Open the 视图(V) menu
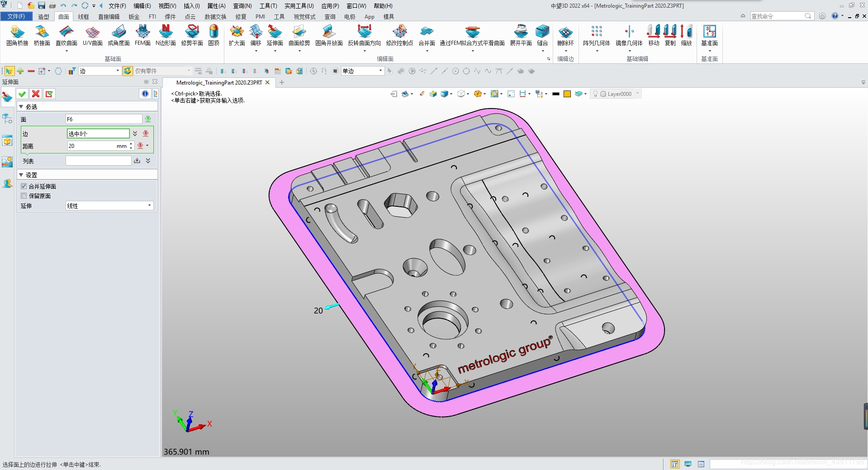 [x=167, y=6]
